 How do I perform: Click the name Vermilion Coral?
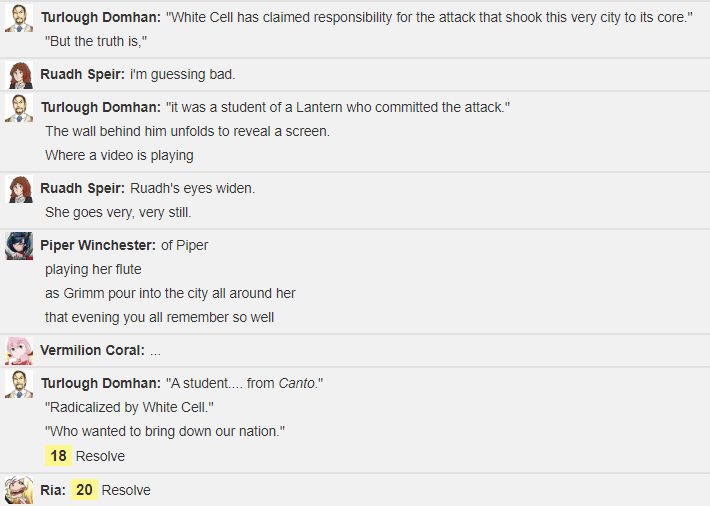coord(92,350)
